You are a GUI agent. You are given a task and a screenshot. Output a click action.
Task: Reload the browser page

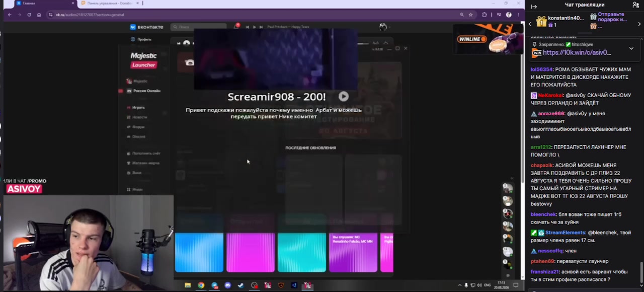point(29,15)
